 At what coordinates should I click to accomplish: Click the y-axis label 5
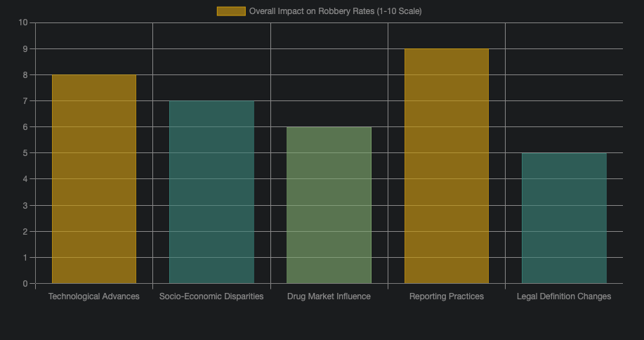tap(25, 153)
